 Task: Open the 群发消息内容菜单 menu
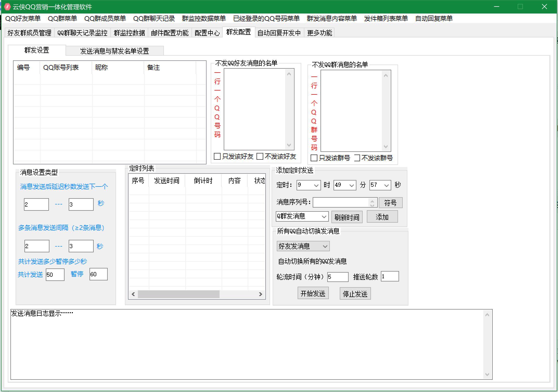coord(332,18)
